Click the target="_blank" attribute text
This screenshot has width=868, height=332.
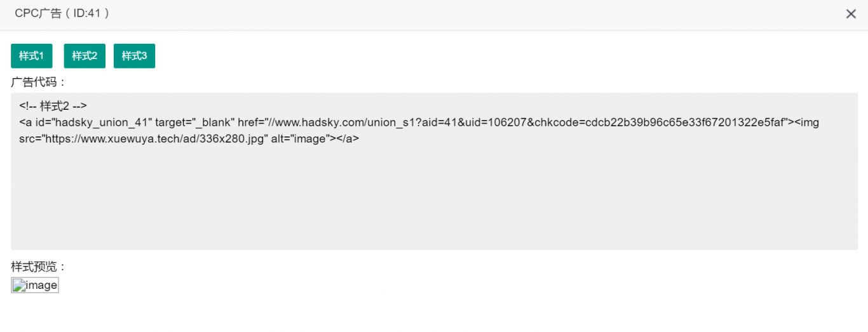pos(195,122)
